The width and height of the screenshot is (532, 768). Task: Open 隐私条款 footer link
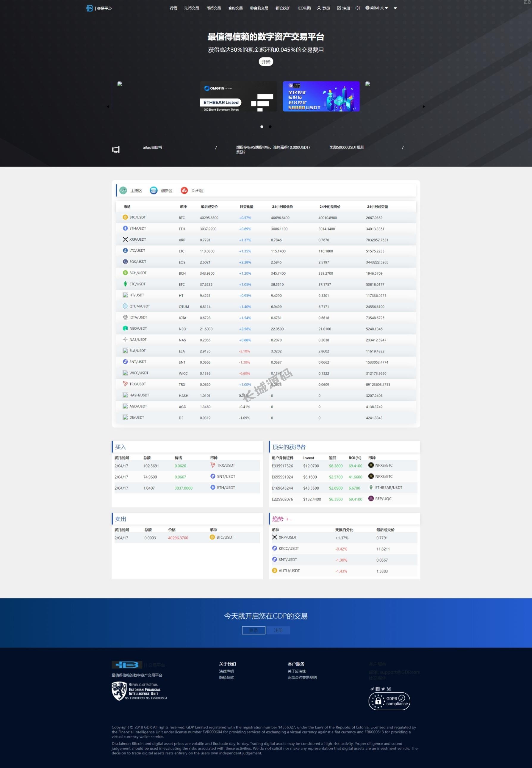[x=226, y=677]
